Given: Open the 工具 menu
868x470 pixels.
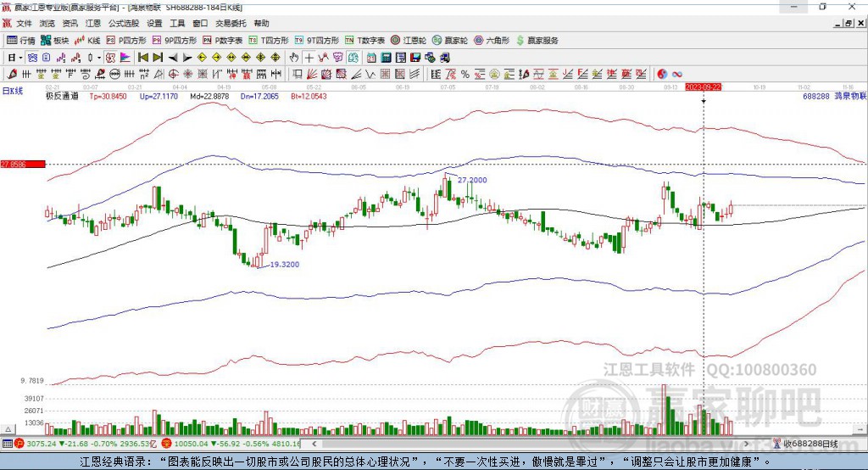Looking at the screenshot, I should point(177,23).
